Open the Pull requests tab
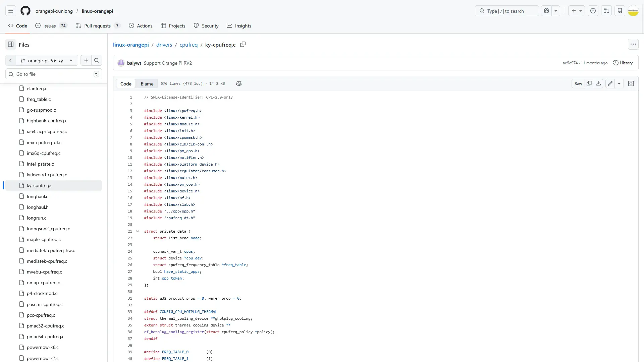Screen dimensions: 644x362 (x=97, y=26)
